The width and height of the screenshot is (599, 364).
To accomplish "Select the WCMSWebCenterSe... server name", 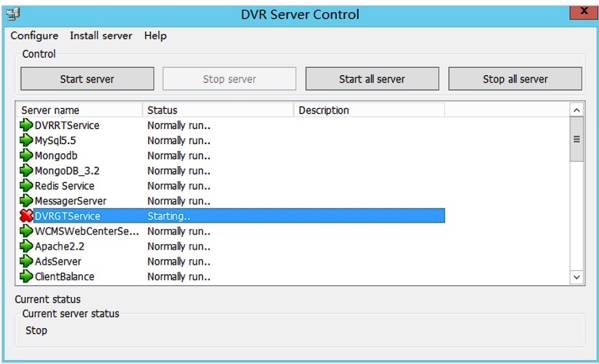I will tap(87, 231).
